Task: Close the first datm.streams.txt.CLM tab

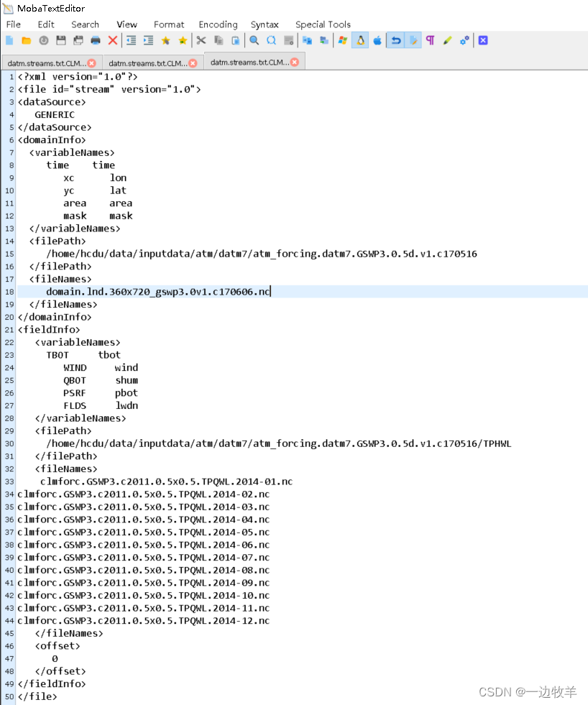Action: point(93,63)
